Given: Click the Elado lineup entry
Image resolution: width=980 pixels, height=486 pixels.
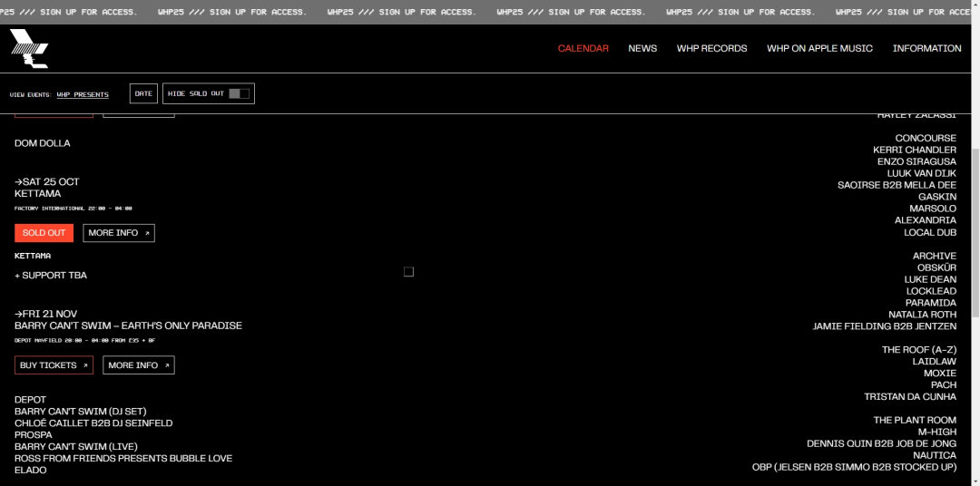Looking at the screenshot, I should pyautogui.click(x=31, y=471).
